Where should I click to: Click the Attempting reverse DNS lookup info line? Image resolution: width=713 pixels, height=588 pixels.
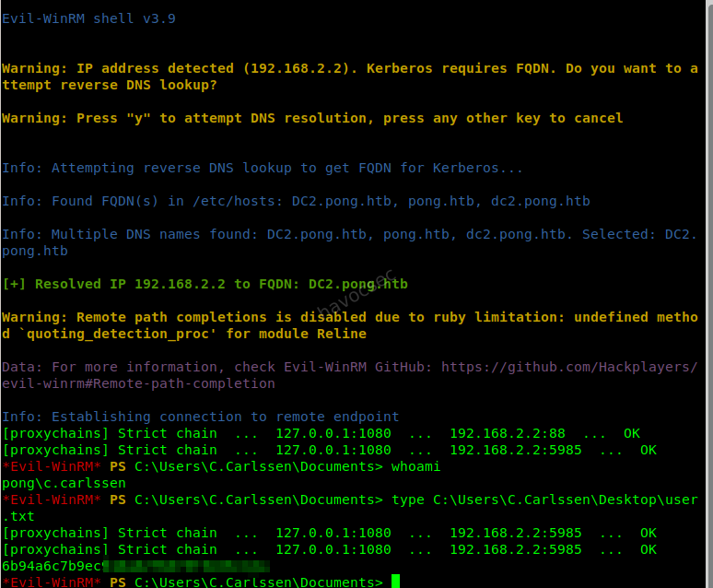coord(263,168)
